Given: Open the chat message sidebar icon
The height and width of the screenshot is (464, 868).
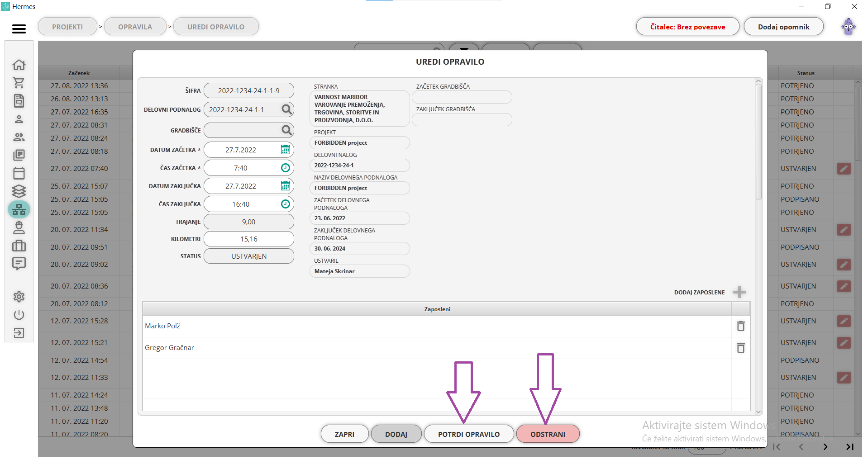Looking at the screenshot, I should pyautogui.click(x=19, y=264).
